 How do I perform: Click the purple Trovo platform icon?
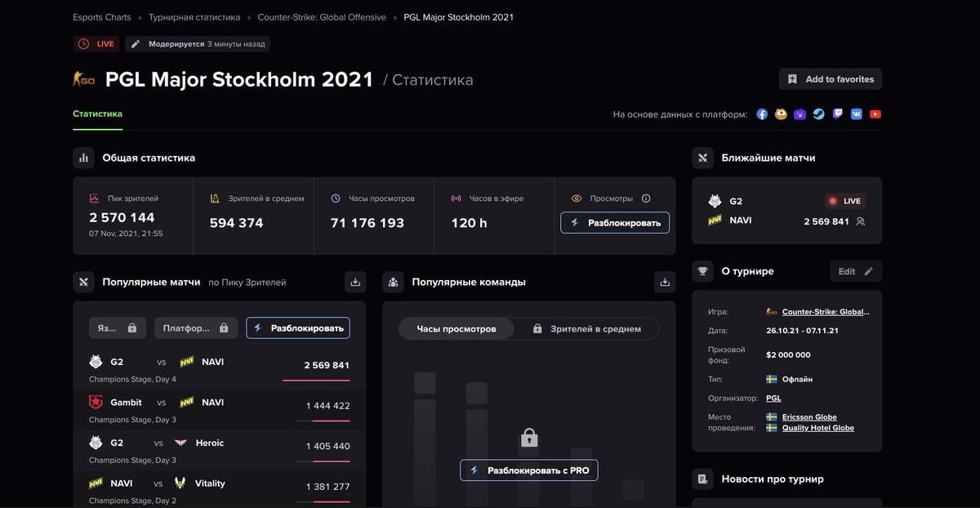coord(800,114)
